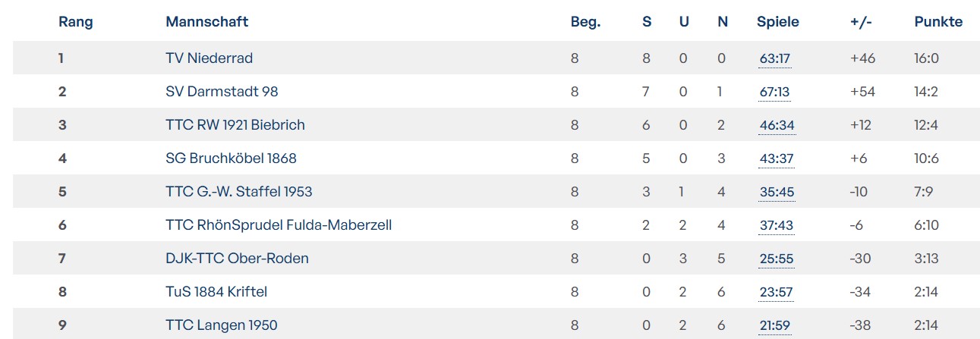
Task: Click SV Darmstadt 98 team name
Action: point(222,92)
